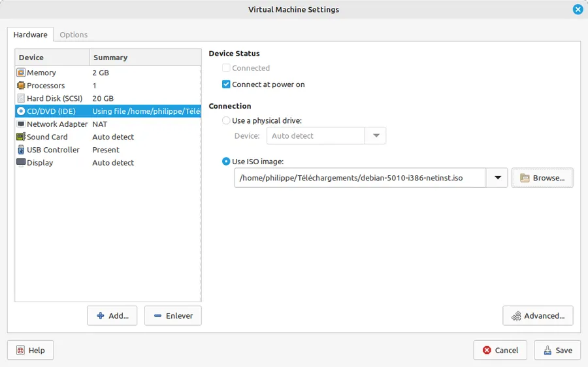Viewport: 588px width, 367px height.
Task: Click the Save button
Action: point(558,350)
